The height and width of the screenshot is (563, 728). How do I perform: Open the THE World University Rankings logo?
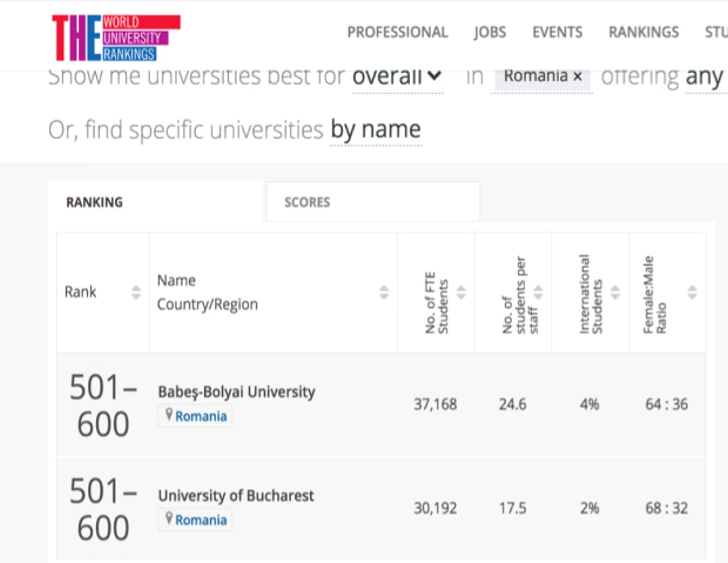pos(116,38)
